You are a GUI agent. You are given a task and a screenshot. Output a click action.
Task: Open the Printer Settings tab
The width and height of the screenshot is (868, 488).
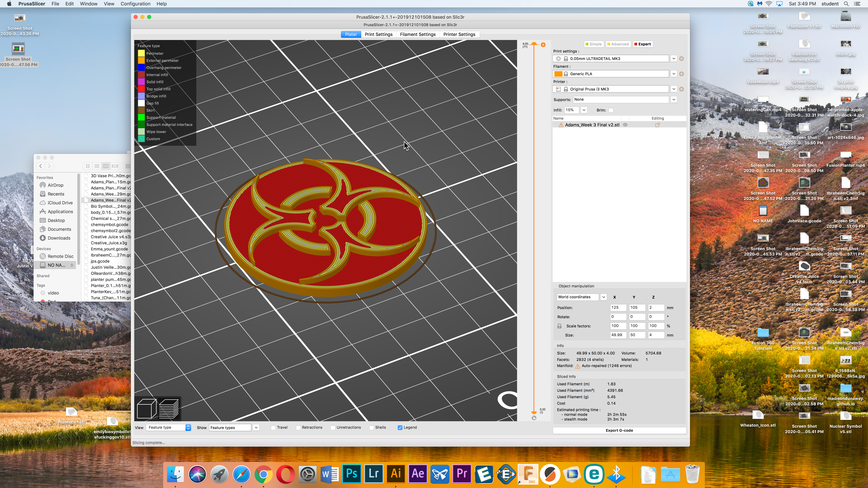[459, 34]
